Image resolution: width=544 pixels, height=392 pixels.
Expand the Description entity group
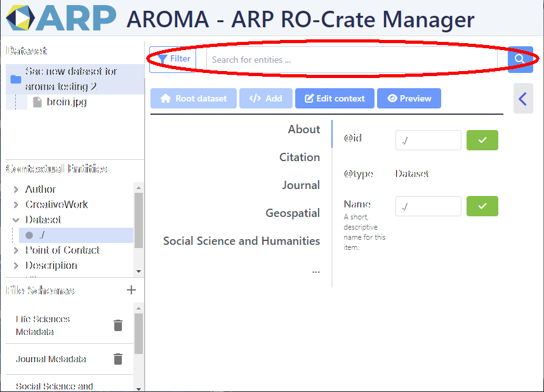(16, 266)
